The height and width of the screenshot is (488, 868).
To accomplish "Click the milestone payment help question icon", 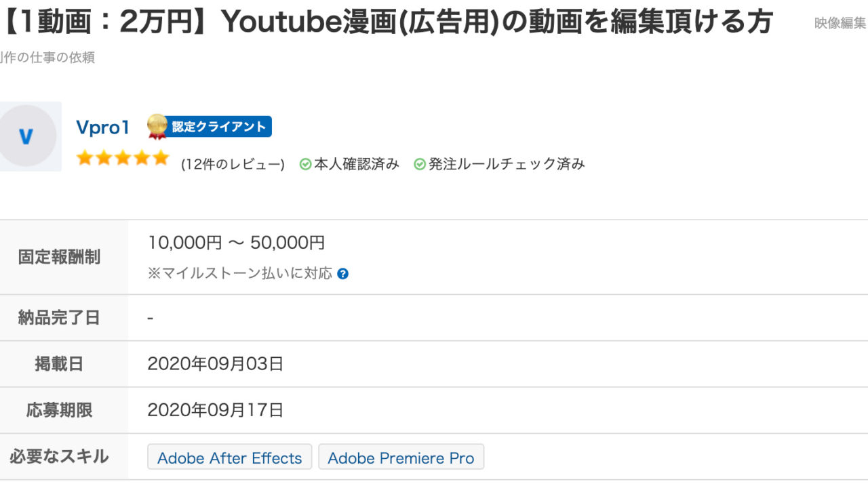I will pos(343,274).
